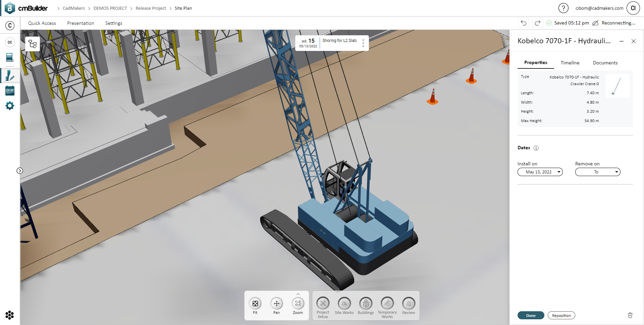Switch to the Documents tab

click(x=605, y=63)
